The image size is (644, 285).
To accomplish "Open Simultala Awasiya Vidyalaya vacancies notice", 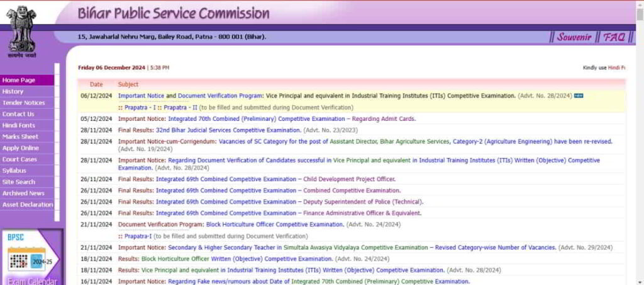I will coord(362,248).
